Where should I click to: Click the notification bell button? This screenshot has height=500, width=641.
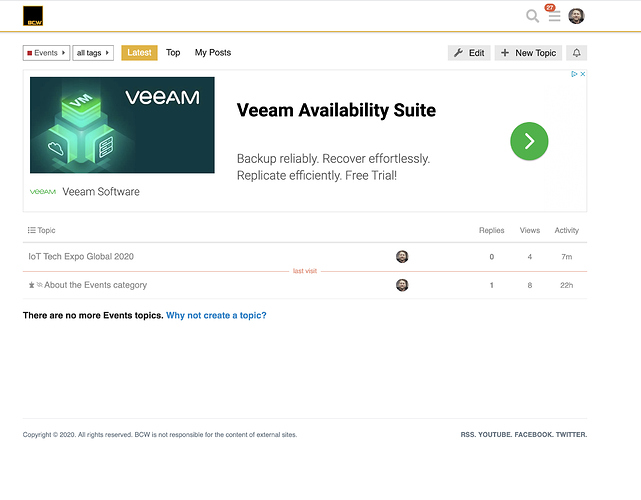coord(576,53)
